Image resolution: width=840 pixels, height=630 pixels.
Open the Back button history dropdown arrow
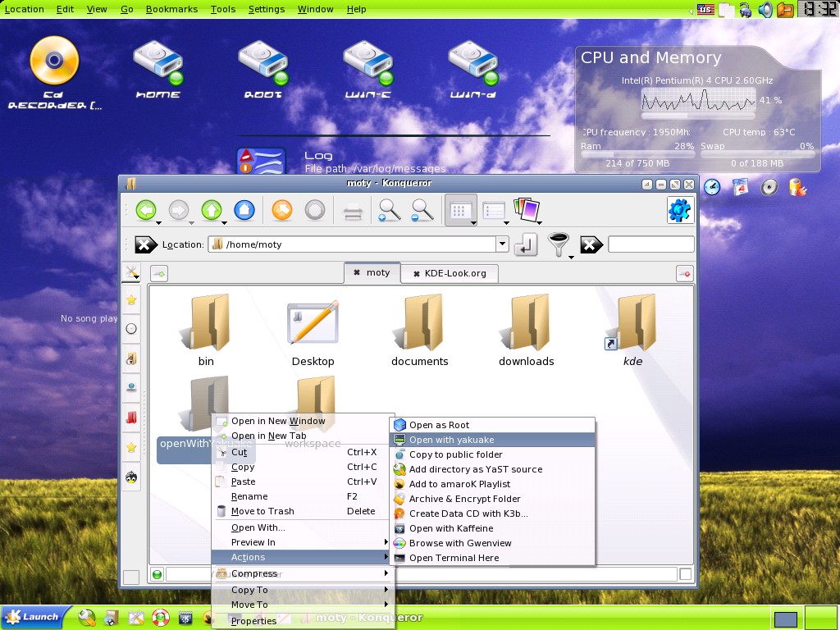158,222
